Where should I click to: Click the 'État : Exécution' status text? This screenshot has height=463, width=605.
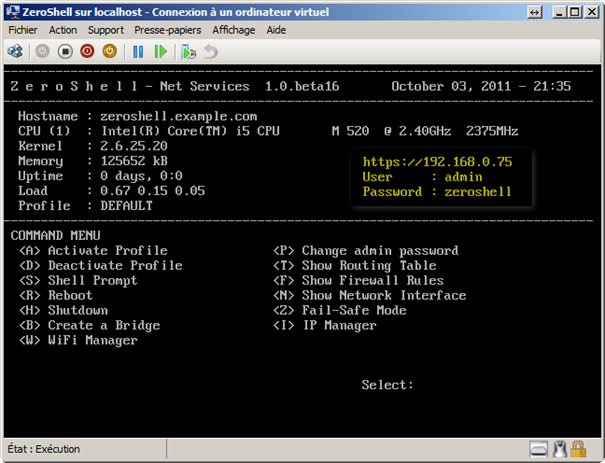[x=44, y=449]
